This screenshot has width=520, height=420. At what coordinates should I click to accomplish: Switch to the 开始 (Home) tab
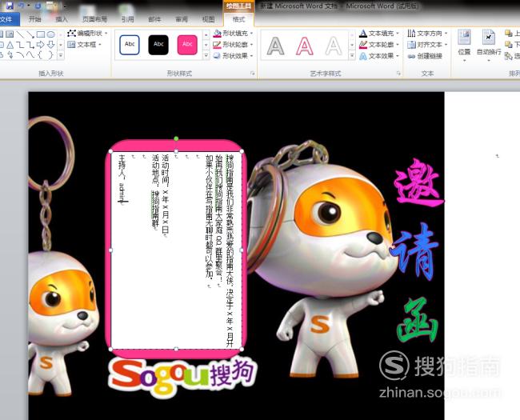coord(34,19)
